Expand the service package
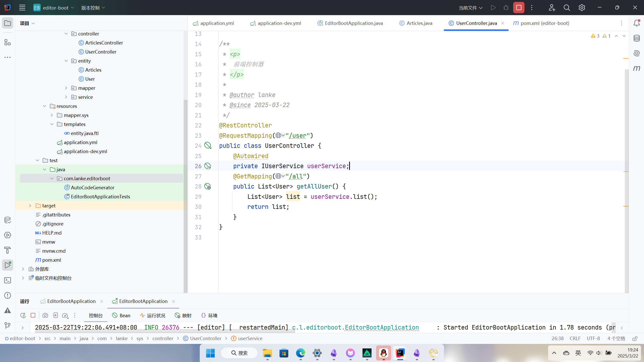 tap(66, 97)
